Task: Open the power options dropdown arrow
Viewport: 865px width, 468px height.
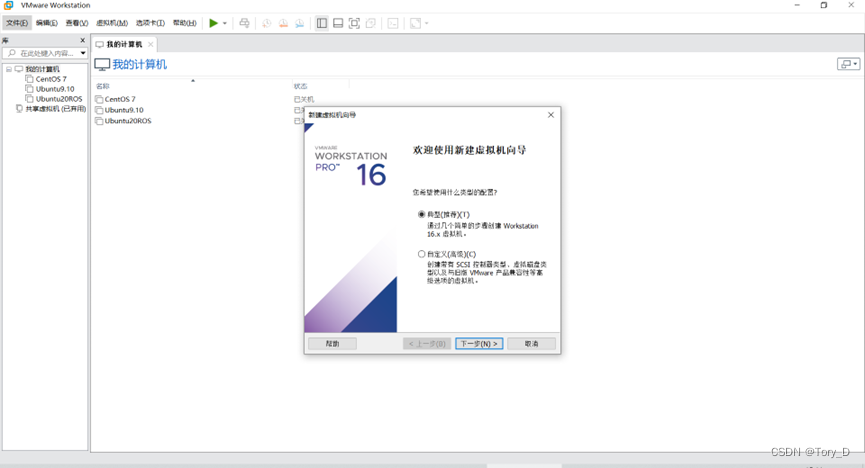Action: (x=225, y=23)
